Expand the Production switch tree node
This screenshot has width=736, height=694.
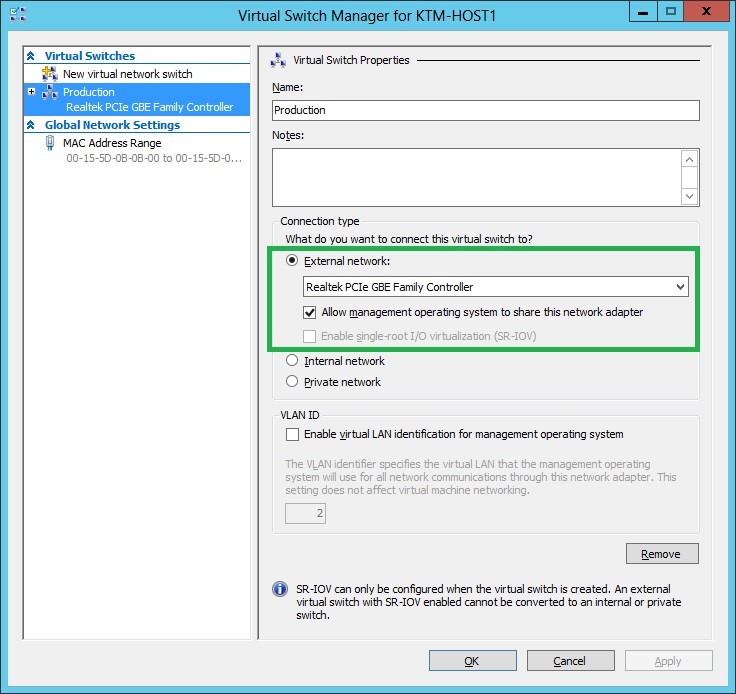tap(31, 92)
